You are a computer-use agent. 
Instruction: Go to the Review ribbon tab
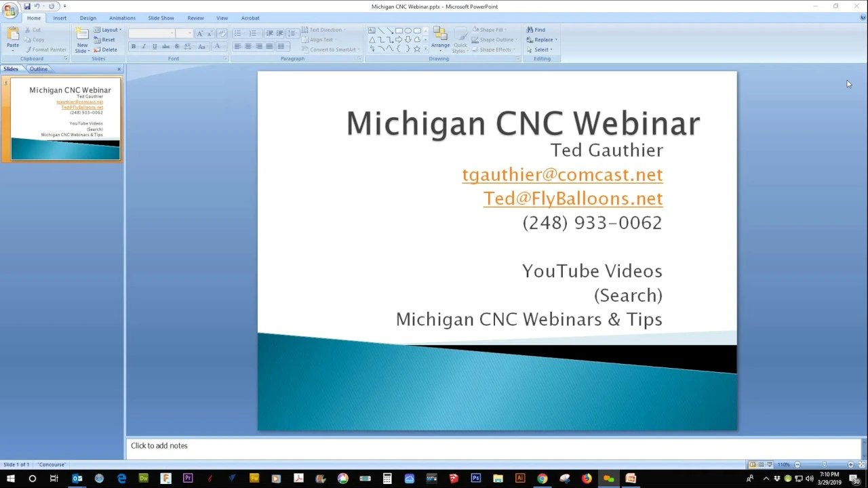click(195, 18)
